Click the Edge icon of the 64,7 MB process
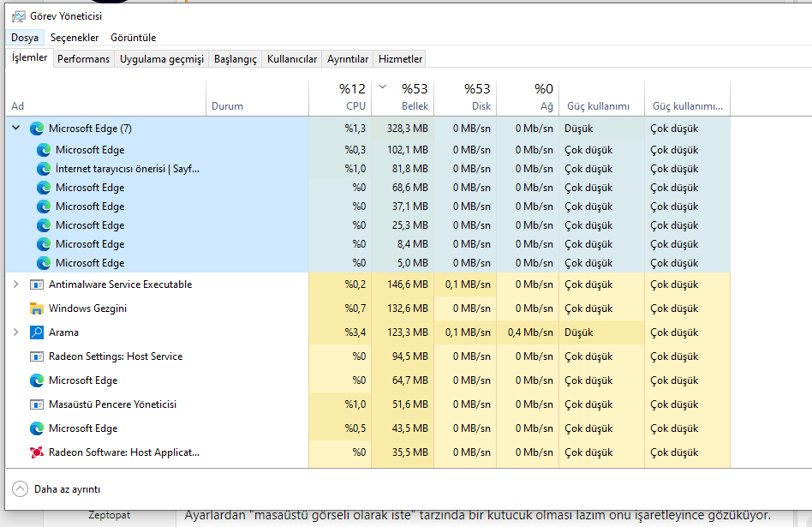Screen dimensions: 812x527 pyautogui.click(x=37, y=380)
